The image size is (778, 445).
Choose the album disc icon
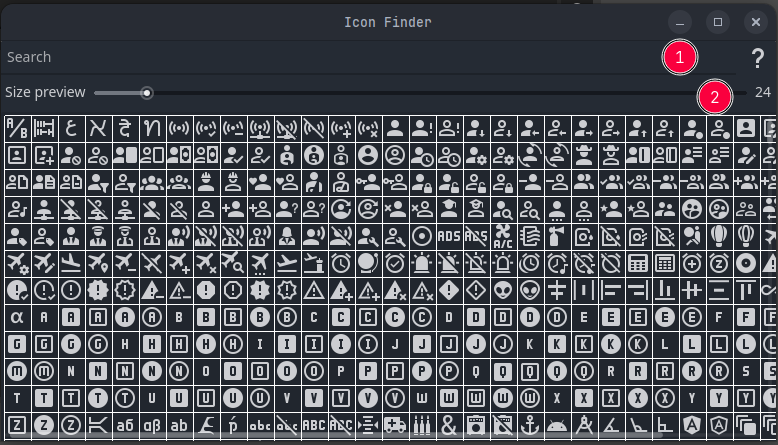coord(746,263)
